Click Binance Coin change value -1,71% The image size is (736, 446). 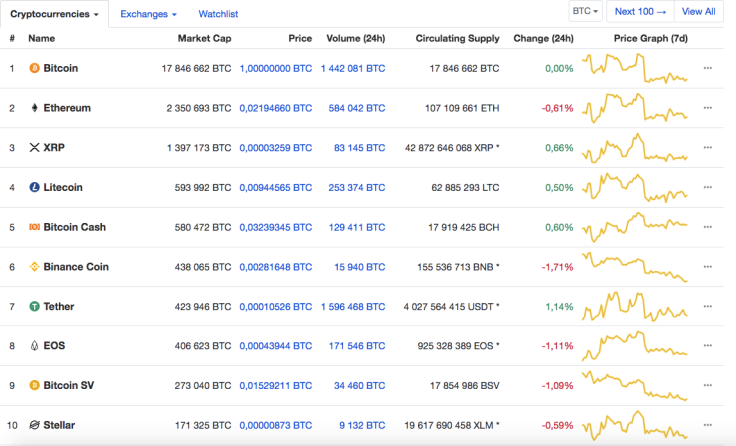557,267
